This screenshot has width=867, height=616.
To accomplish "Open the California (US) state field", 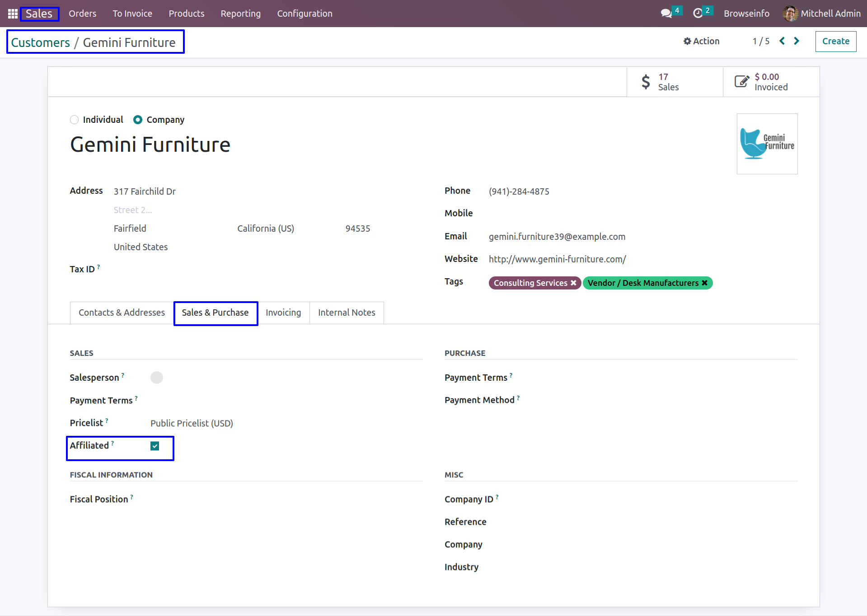I will click(266, 229).
